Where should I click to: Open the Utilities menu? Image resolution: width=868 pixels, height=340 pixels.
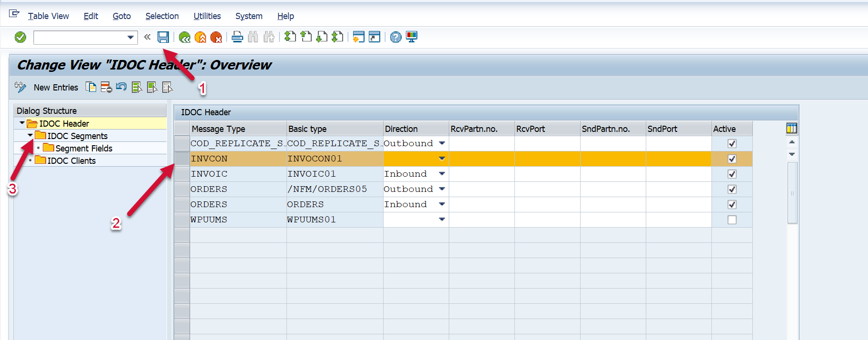pyautogui.click(x=207, y=16)
